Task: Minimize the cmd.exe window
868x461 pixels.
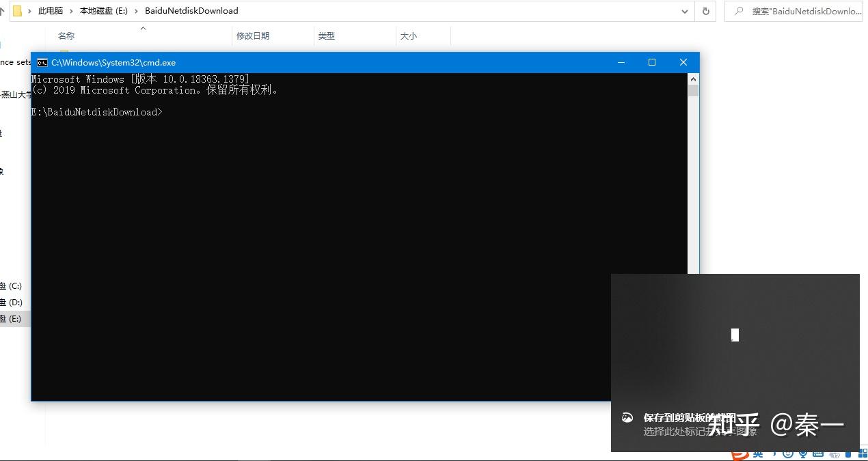Action: click(621, 62)
